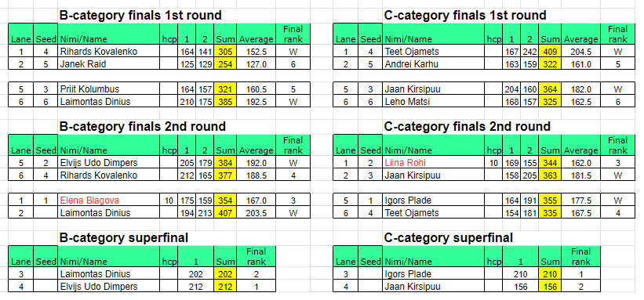Click the Average cell showing 203.5
This screenshot has height=300, width=644.
click(256, 212)
